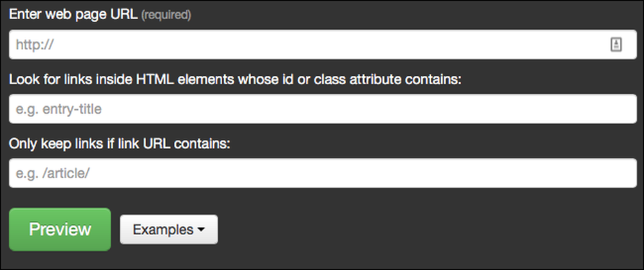644x270 pixels.
Task: Click the autofill contact icon in URL field
Action: (616, 44)
